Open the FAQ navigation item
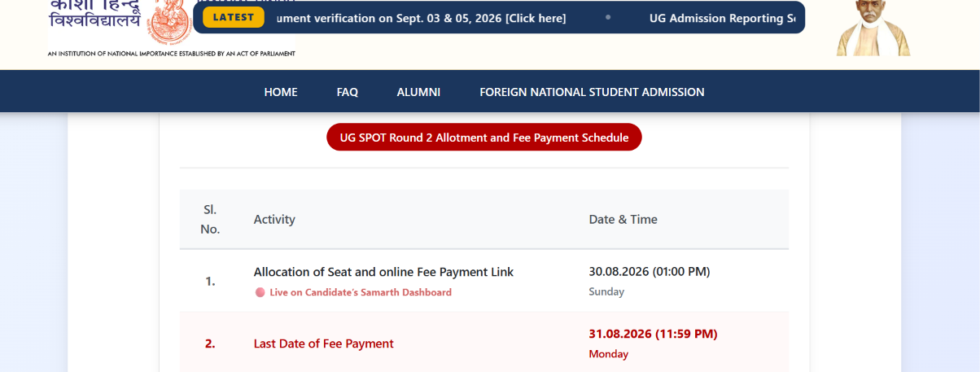Viewport: 980px width, 372px height. click(x=348, y=92)
